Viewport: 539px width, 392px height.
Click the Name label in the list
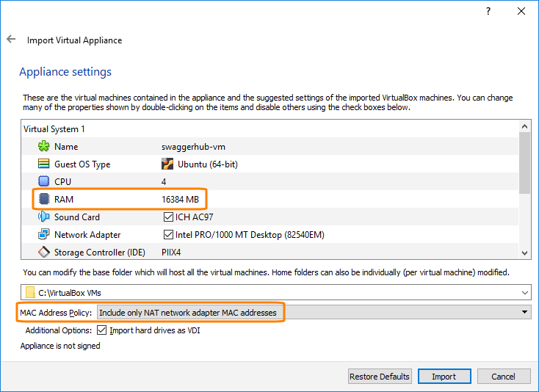click(66, 147)
